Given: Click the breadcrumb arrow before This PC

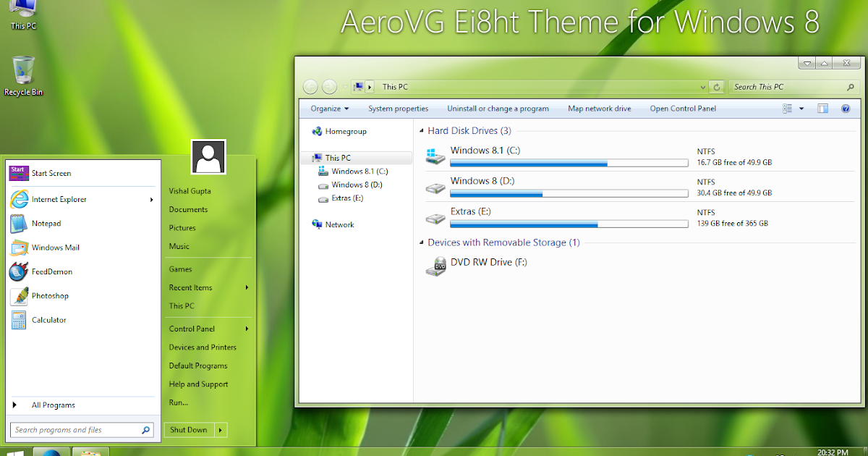Looking at the screenshot, I should (x=370, y=87).
